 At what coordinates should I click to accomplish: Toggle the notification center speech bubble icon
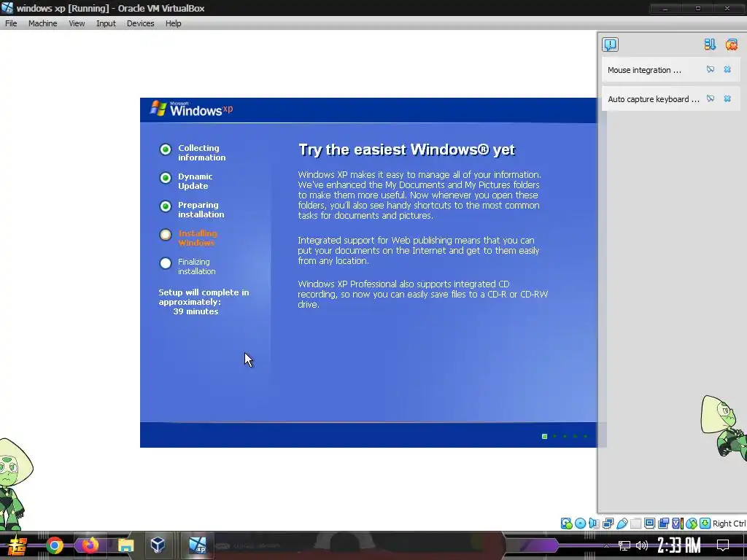(x=611, y=44)
